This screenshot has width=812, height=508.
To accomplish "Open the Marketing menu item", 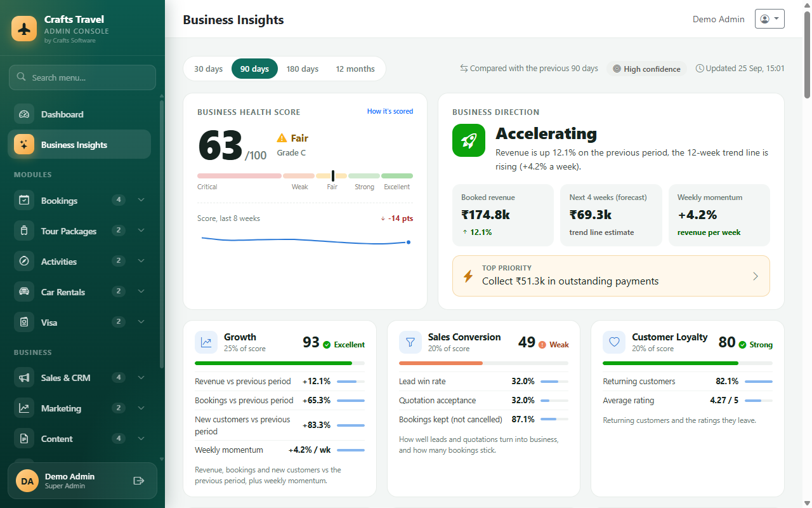I will pyautogui.click(x=79, y=408).
